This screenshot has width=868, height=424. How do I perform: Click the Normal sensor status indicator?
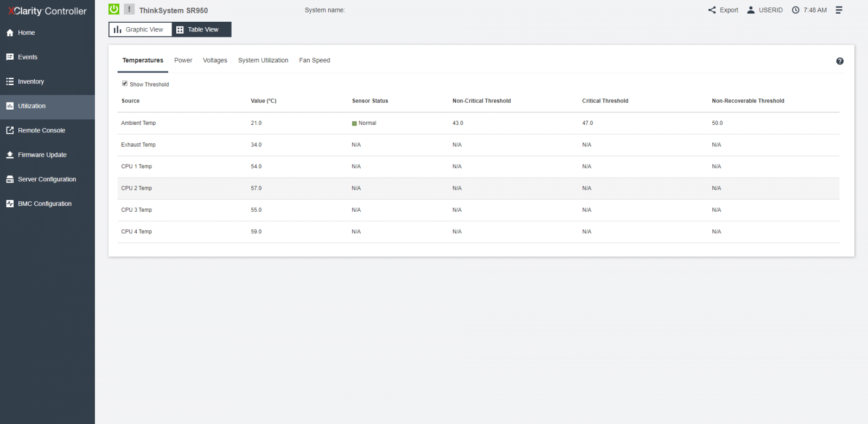pyautogui.click(x=364, y=123)
